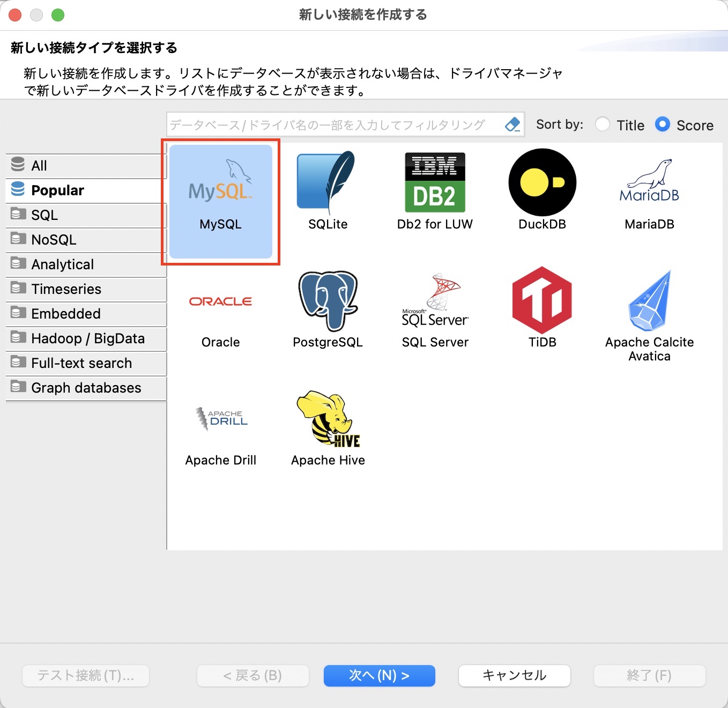Click the PostgreSQL label text
Image resolution: width=728 pixels, height=708 pixels.
coord(328,342)
